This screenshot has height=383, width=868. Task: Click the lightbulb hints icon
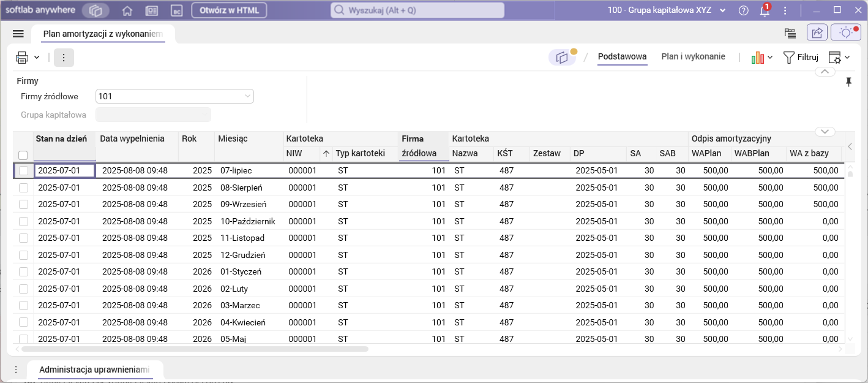[846, 33]
